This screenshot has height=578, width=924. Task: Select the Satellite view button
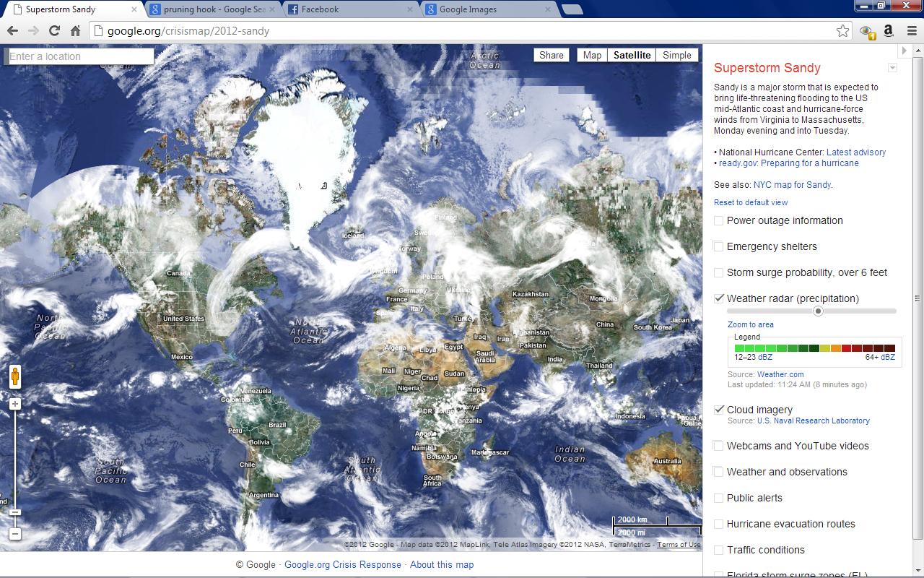(632, 55)
